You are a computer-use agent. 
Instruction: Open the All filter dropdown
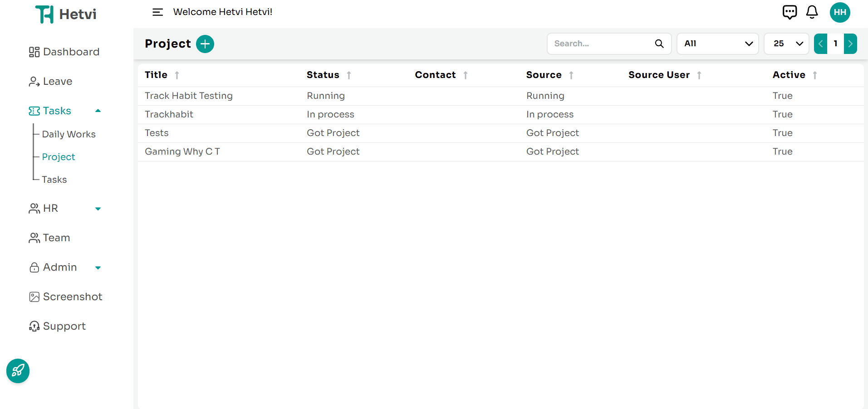[x=718, y=44]
